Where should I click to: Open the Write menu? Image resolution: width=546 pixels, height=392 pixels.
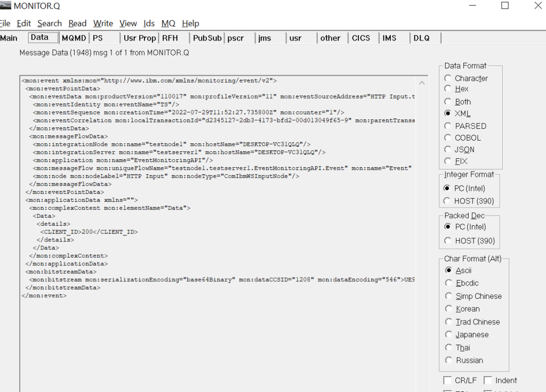pos(103,23)
